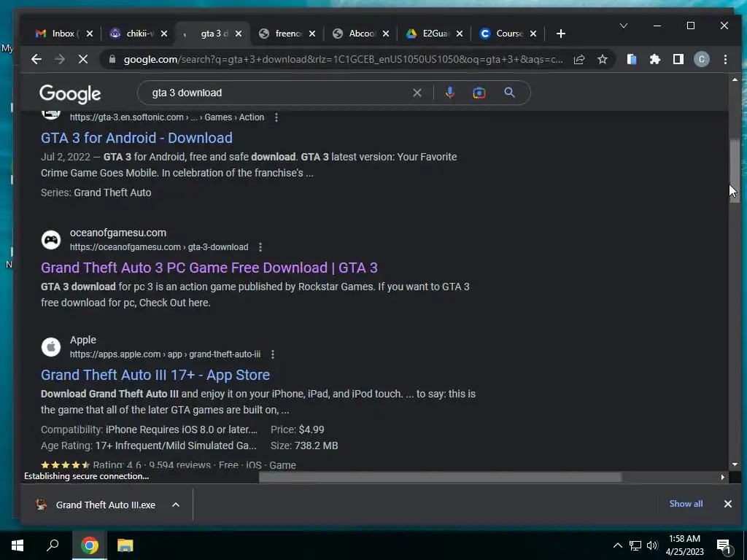Screen dimensions: 747x560
Task: Go to Google home via logo
Action: click(70, 94)
